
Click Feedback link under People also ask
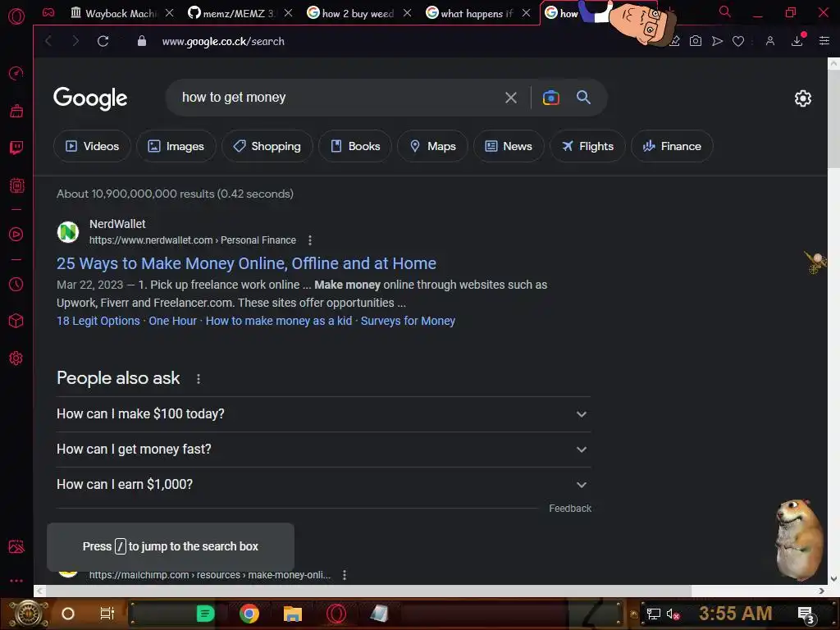[570, 509]
